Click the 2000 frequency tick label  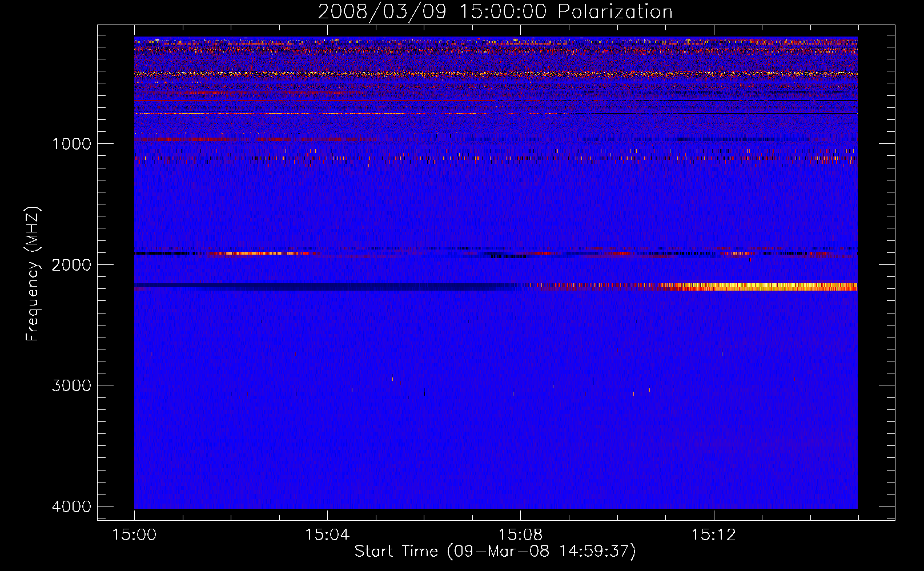(71, 265)
